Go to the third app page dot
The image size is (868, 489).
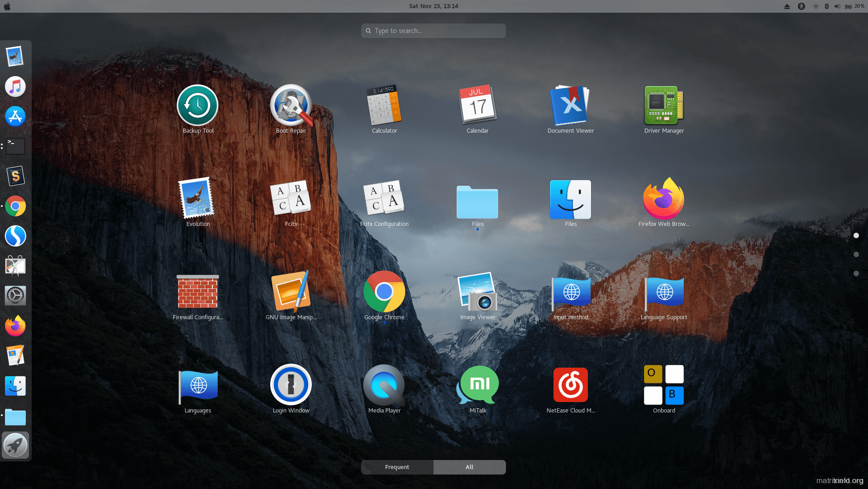856,273
